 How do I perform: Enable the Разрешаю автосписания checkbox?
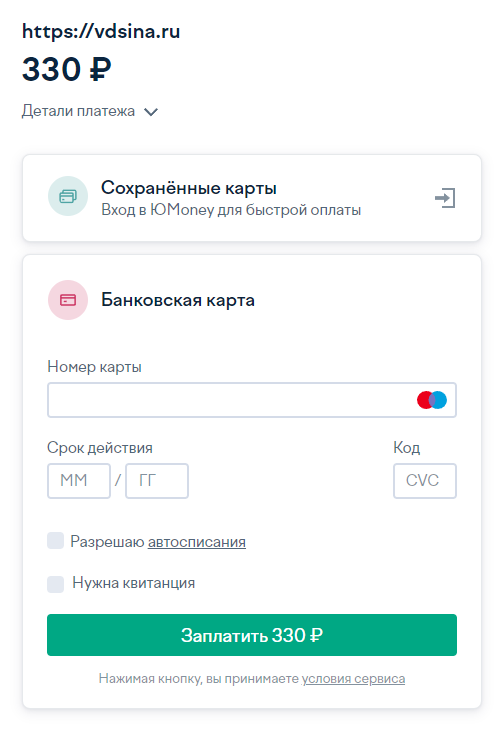55,541
